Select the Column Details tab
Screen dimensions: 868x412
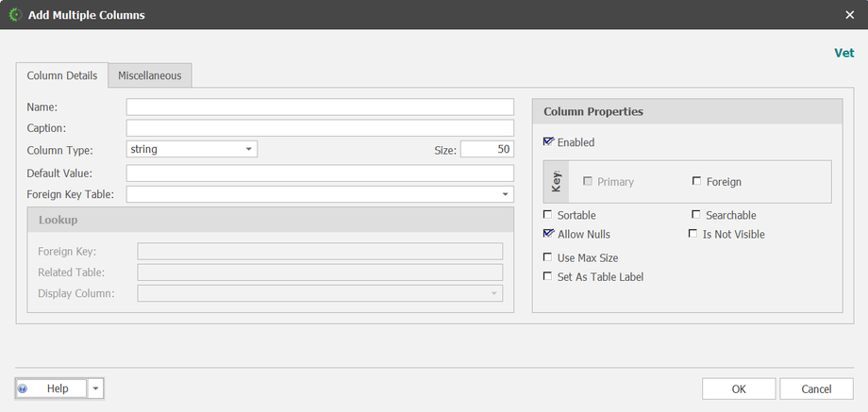(x=61, y=75)
